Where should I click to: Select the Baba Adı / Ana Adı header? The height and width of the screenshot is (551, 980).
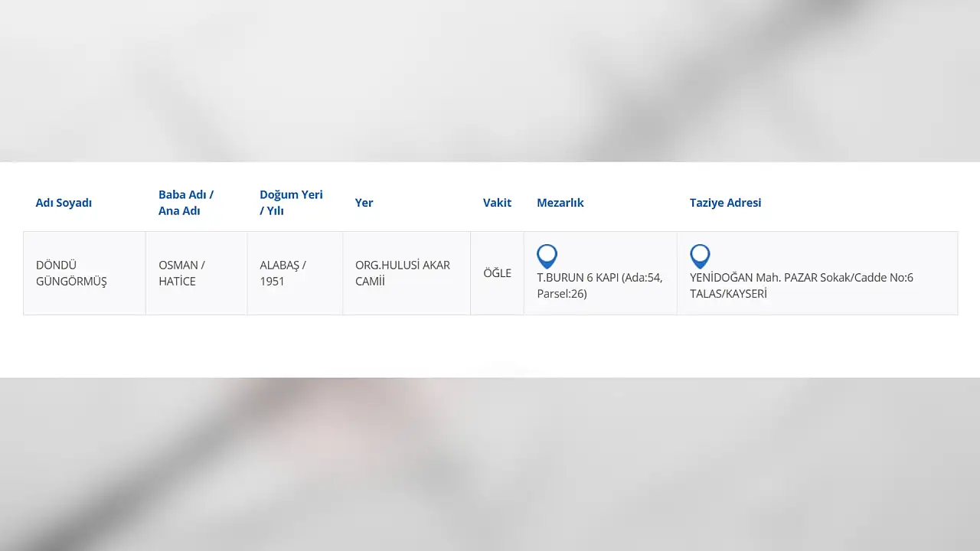tap(186, 203)
